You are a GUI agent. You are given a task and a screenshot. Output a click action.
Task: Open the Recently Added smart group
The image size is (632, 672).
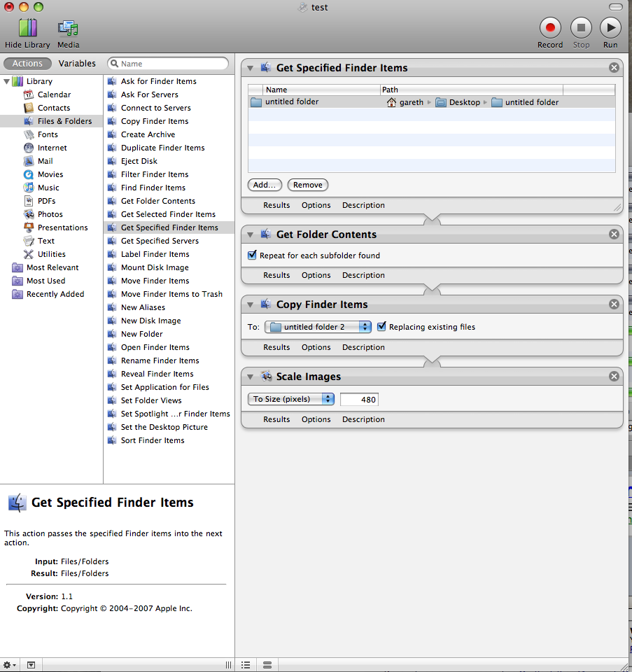(x=55, y=293)
